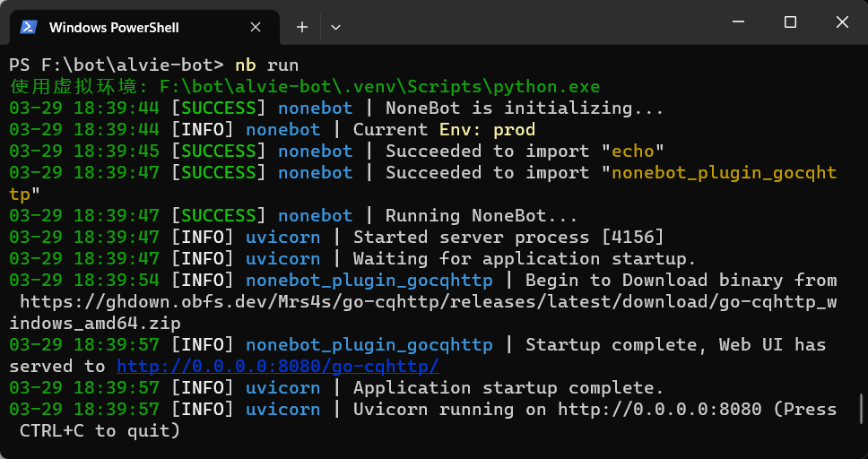This screenshot has height=459, width=868.
Task: Click the yellow "nonebot_plugin_gocqhttp" import name
Action: [723, 172]
